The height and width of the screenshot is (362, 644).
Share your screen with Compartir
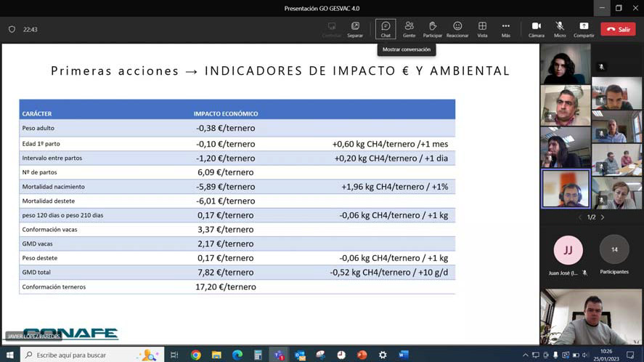pos(584,29)
